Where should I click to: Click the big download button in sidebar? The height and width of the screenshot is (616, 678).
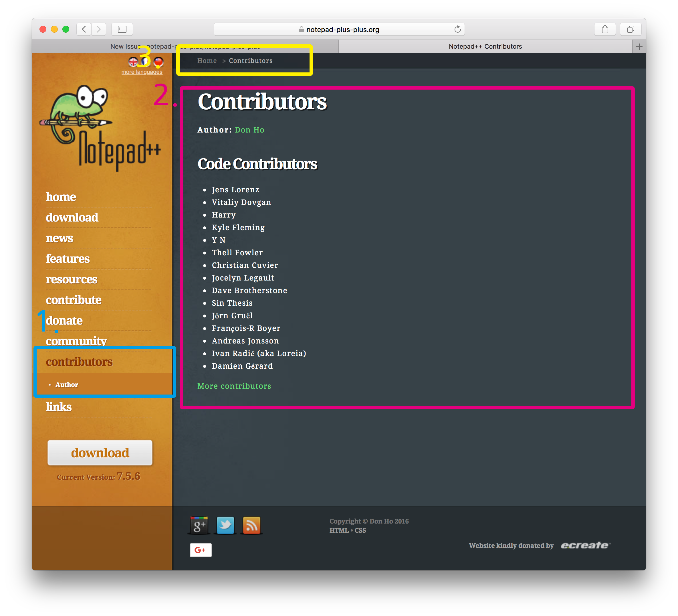pos(100,453)
